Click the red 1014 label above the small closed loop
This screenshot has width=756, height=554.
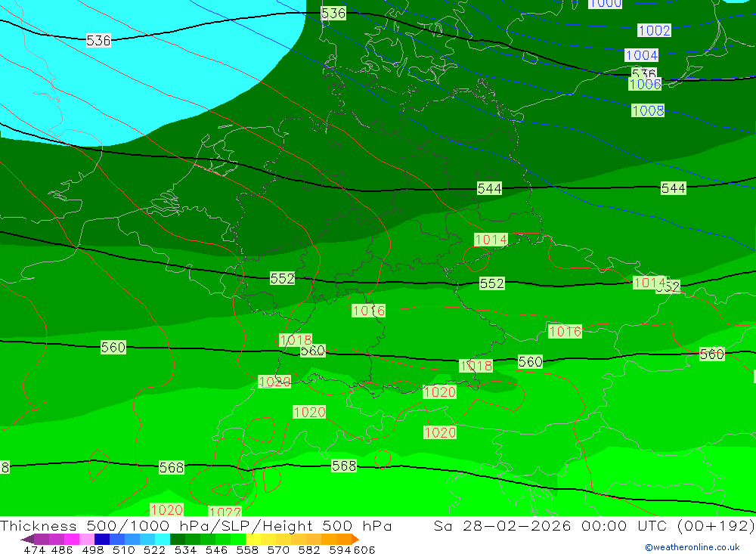[x=491, y=239]
